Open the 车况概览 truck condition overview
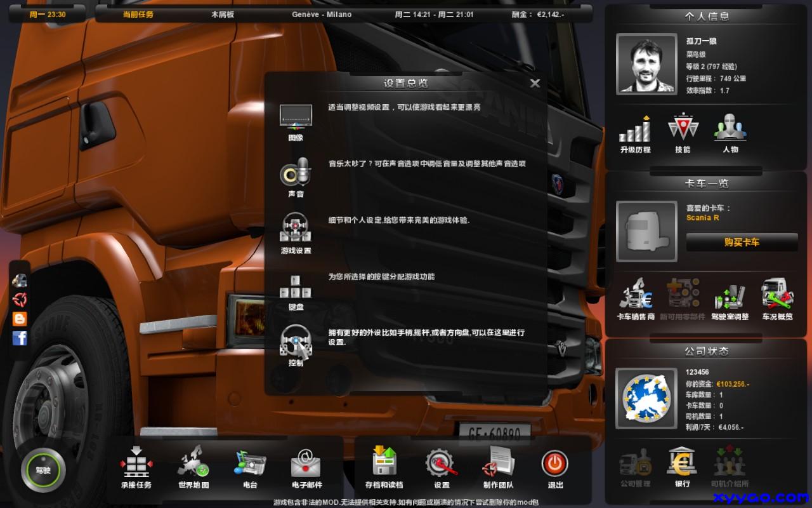Screen dimensions: 812x508 click(777, 295)
